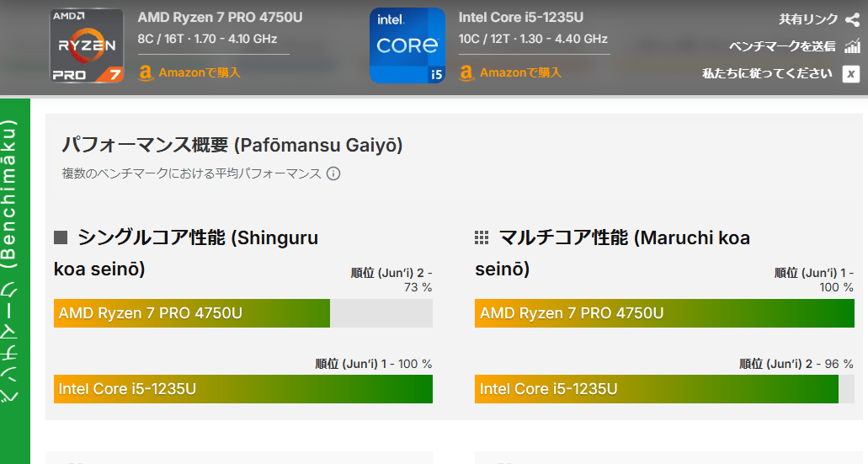Image resolution: width=868 pixels, height=464 pixels.
Task: Open Amazonで購入 link for Ryzen 7 PRO 4750U
Action: (x=200, y=72)
